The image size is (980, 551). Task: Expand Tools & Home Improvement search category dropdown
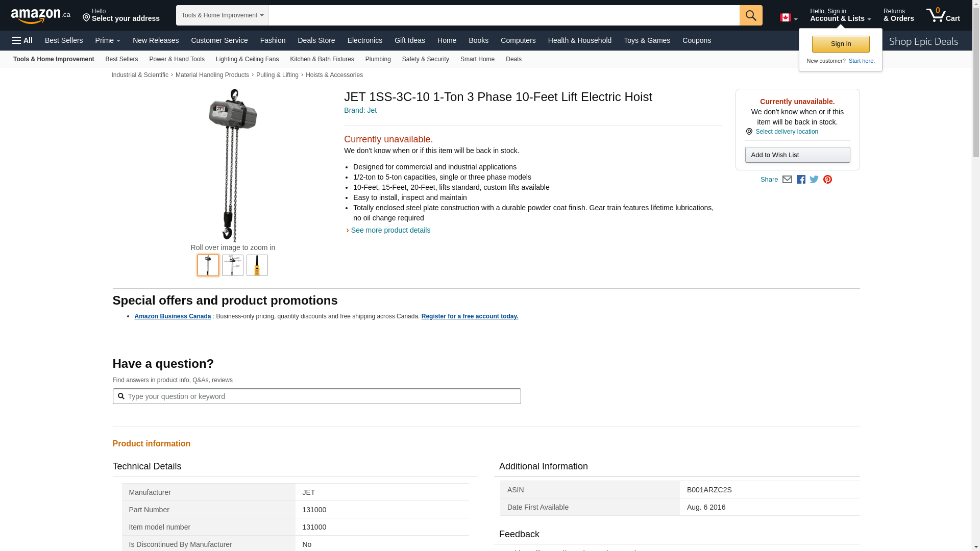coord(222,15)
